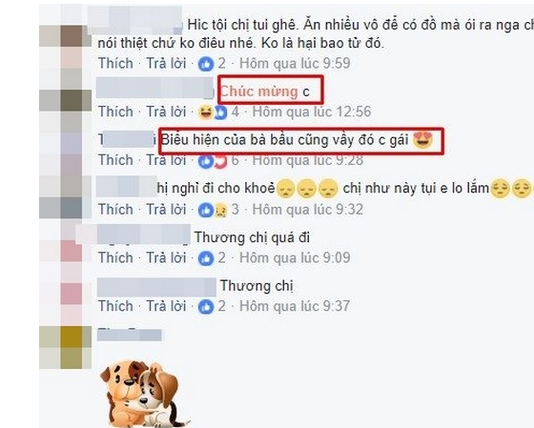Viewport: 534px width, 428px height.
Task: Open timestamp 'Hôm qua lúc 12:56'
Action: click(312, 112)
